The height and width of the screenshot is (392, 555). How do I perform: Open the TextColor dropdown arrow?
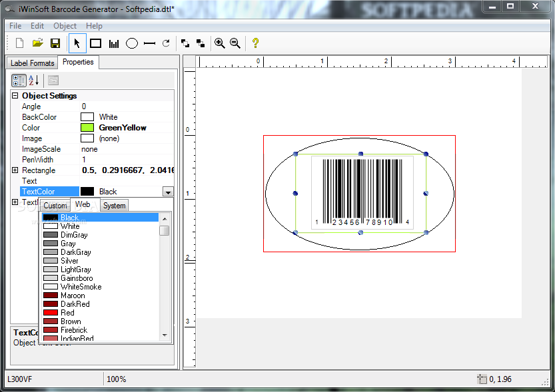(x=168, y=192)
